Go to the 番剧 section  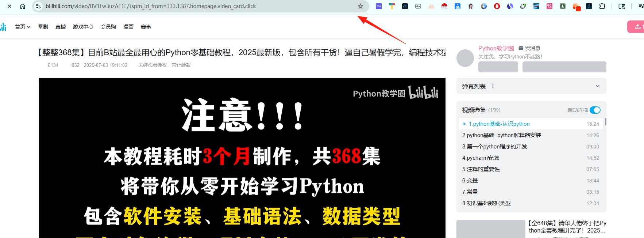[x=43, y=27]
